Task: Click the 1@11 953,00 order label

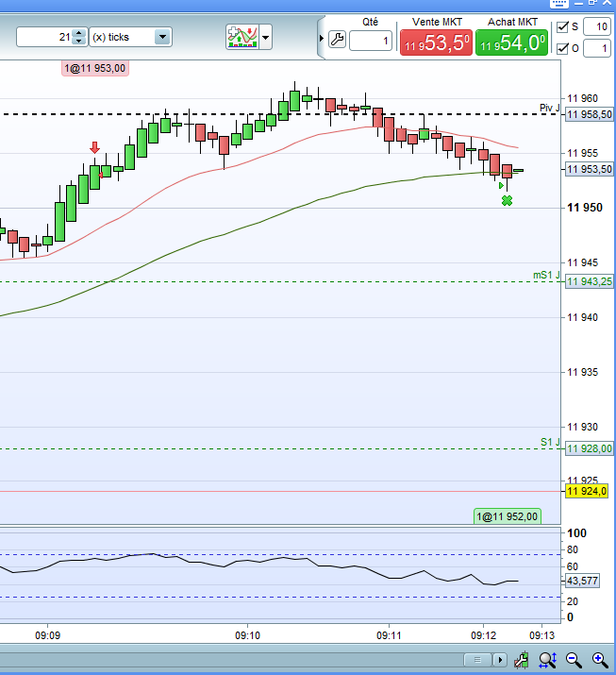Action: tap(95, 68)
